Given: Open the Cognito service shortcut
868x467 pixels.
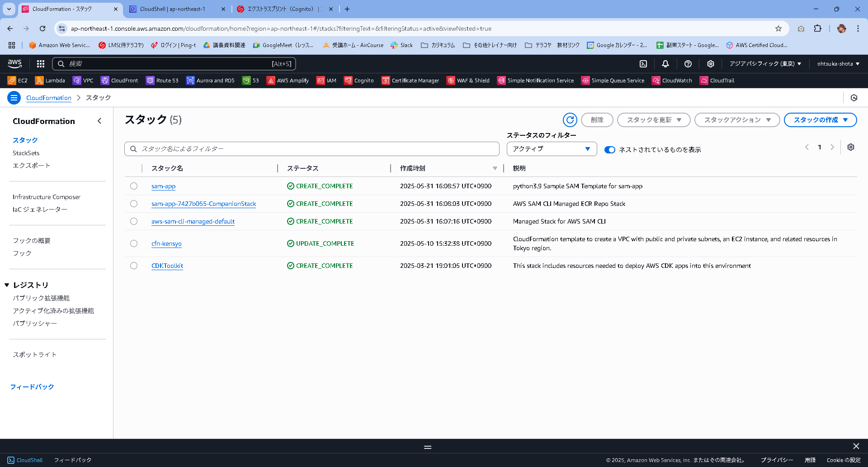Looking at the screenshot, I should tap(359, 81).
